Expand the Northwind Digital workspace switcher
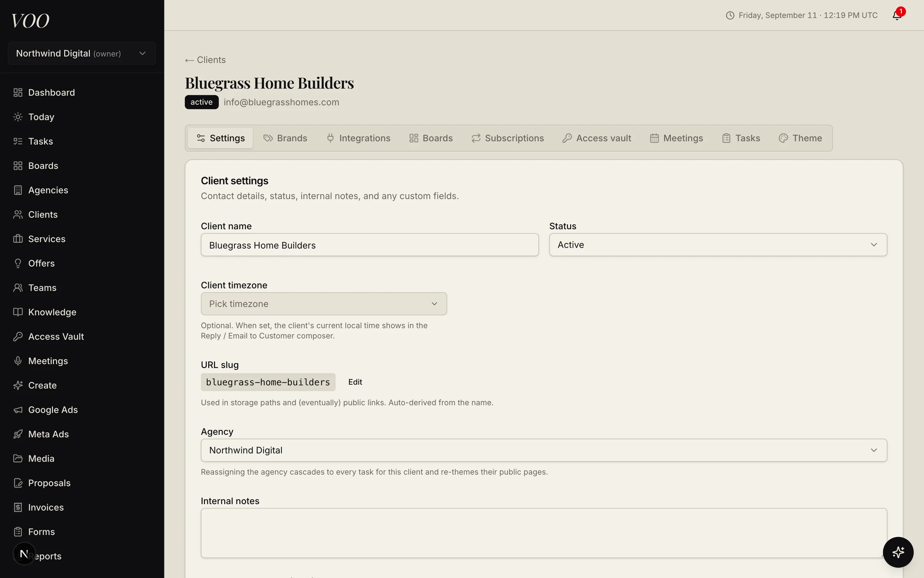This screenshot has width=924, height=578. (82, 53)
